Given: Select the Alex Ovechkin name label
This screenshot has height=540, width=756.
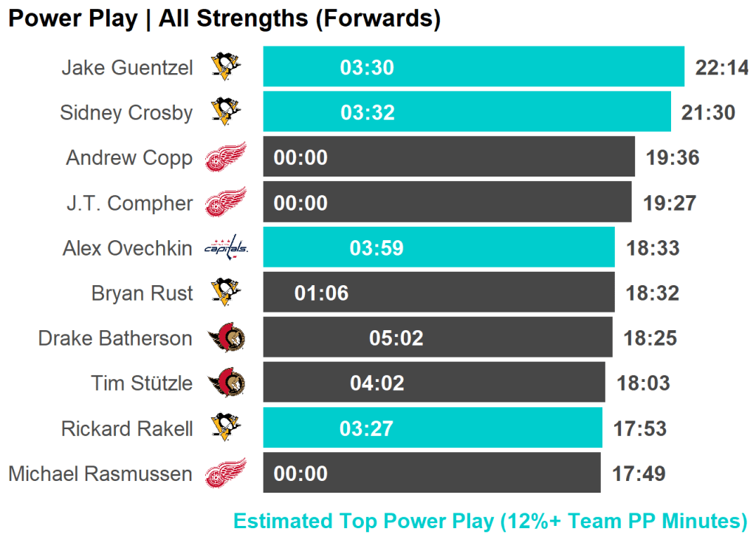Looking at the screenshot, I should 127,247.
